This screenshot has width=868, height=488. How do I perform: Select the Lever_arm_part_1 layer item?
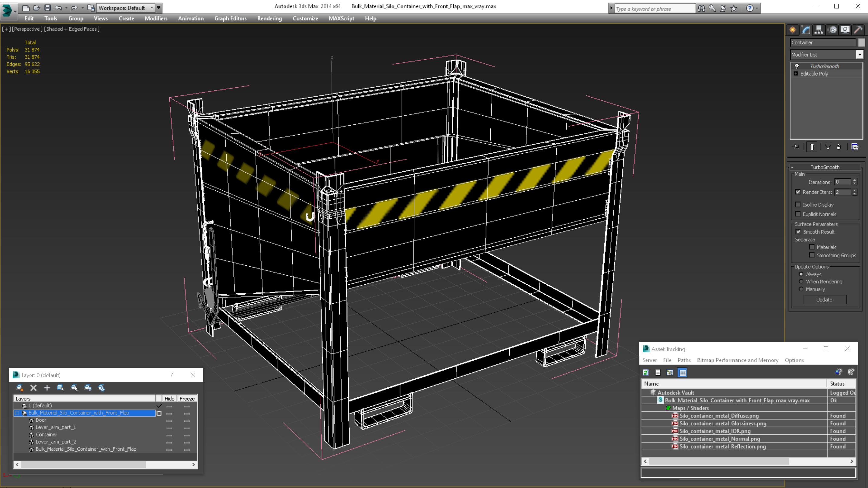coord(55,427)
